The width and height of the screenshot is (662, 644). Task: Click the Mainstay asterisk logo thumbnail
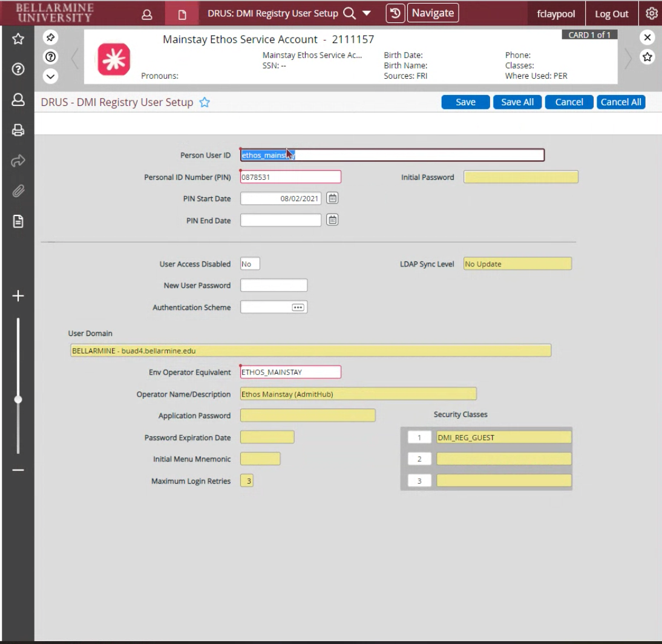coord(114,59)
